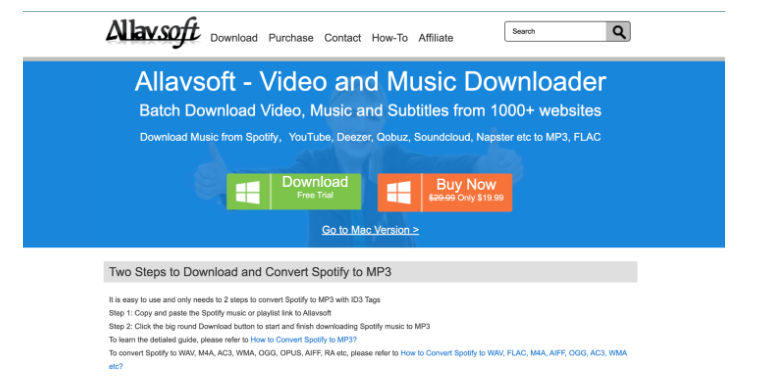Open the Contact menu item
This screenshot has height=378, width=768.
point(342,38)
